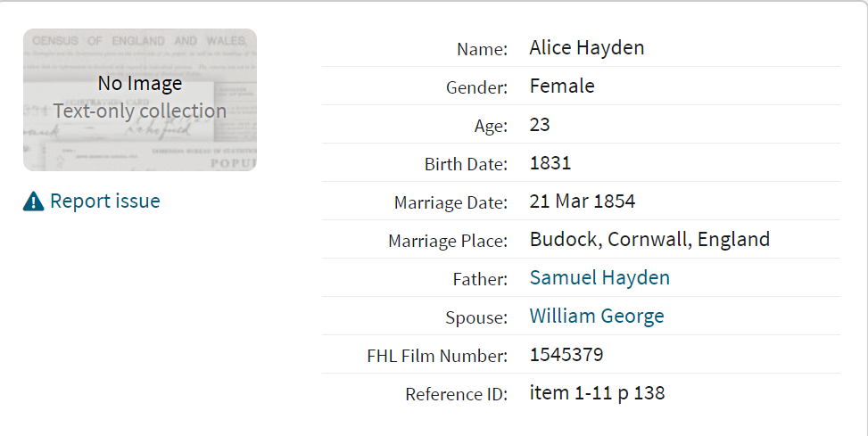Click the Father field label

coord(480,279)
